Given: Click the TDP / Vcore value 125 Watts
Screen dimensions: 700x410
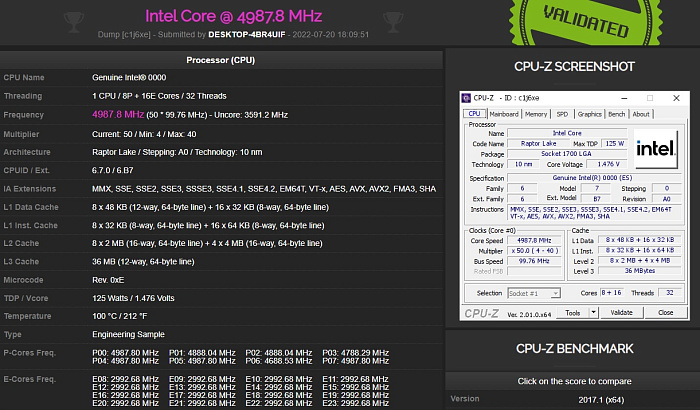Looking at the screenshot, I should [133, 298].
